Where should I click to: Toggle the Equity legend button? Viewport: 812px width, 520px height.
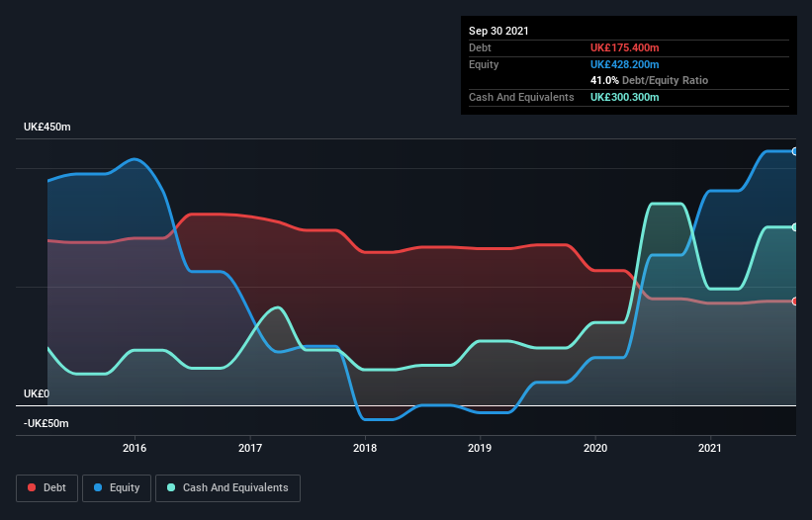tap(117, 488)
